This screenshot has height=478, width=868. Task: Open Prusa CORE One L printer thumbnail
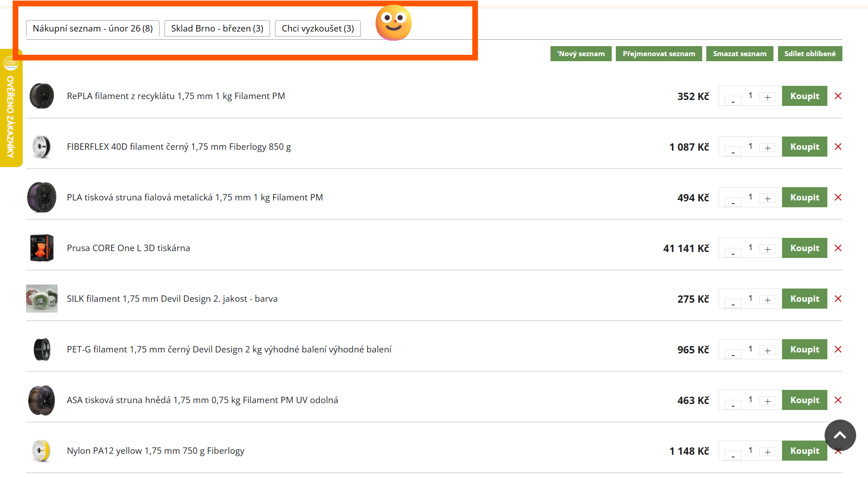click(x=42, y=248)
